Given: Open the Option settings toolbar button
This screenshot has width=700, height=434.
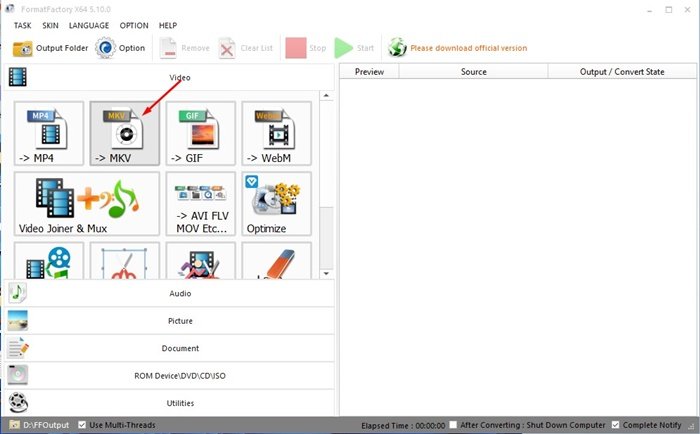Looking at the screenshot, I should (120, 48).
